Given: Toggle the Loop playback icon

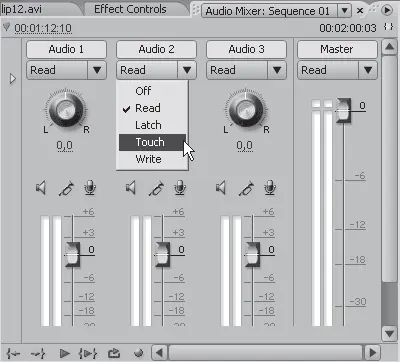Looking at the screenshot, I should 114,353.
